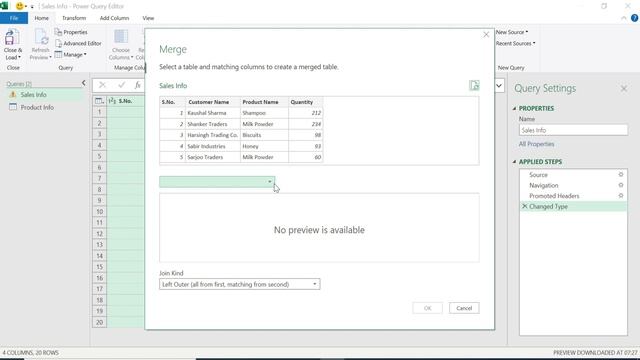Click the Excel app icon in title bar
Image resolution: width=640 pixels, height=360 pixels.
4,6
